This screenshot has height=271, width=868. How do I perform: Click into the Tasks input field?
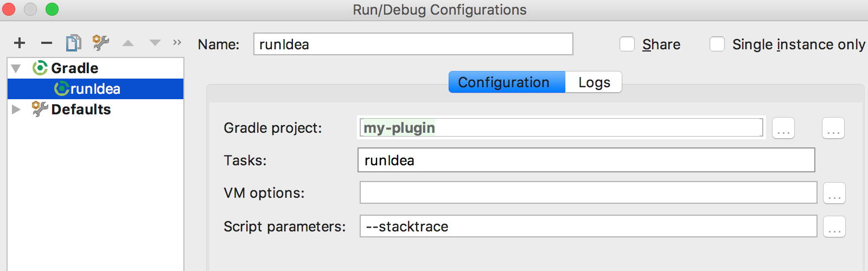(586, 160)
